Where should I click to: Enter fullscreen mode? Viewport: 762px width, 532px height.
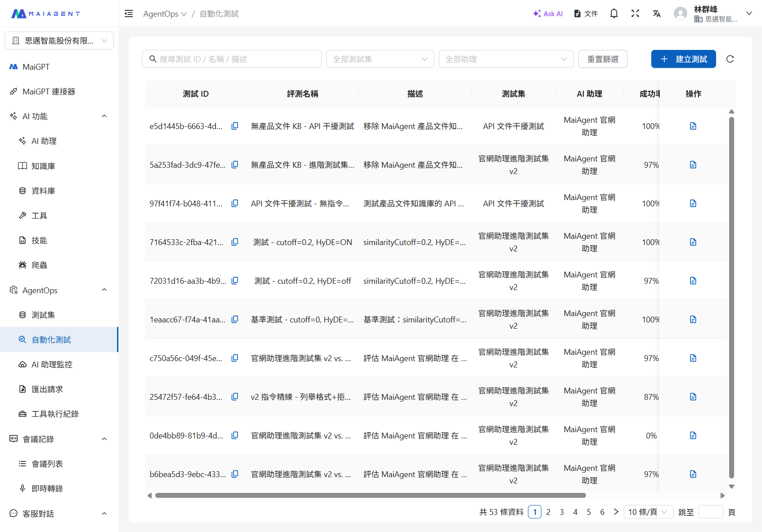click(x=635, y=13)
